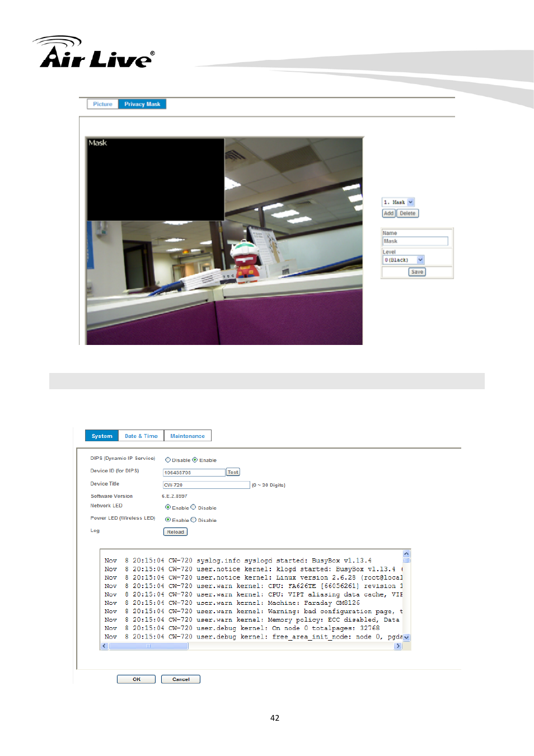
Task: Open the System tab
Action: click(102, 436)
